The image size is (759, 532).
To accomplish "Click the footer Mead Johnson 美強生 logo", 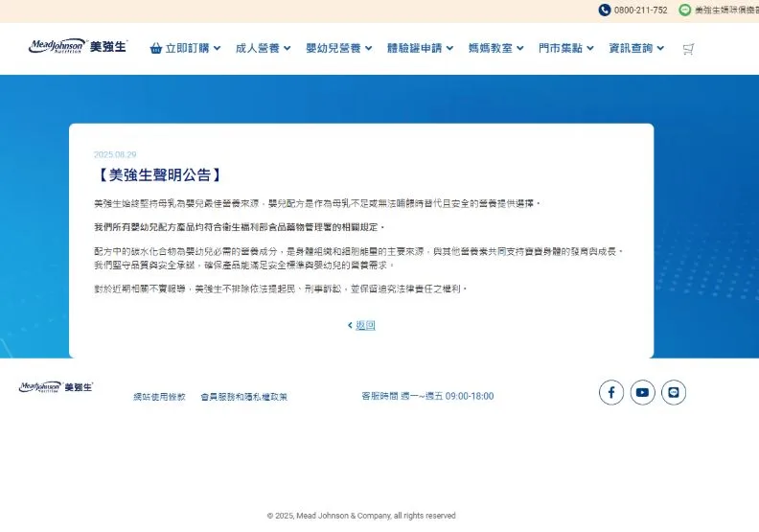I will pos(56,386).
